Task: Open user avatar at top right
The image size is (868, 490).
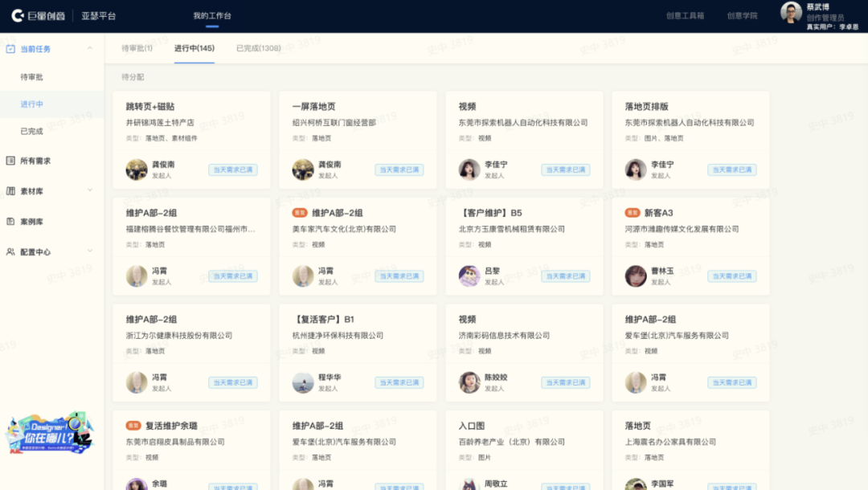Action: (x=791, y=12)
